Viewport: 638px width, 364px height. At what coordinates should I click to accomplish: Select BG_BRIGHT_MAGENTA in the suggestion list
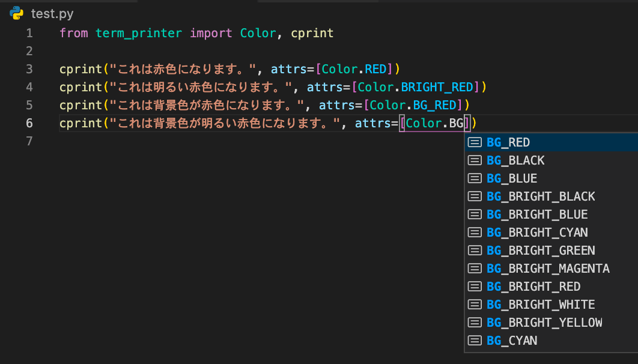click(x=551, y=268)
